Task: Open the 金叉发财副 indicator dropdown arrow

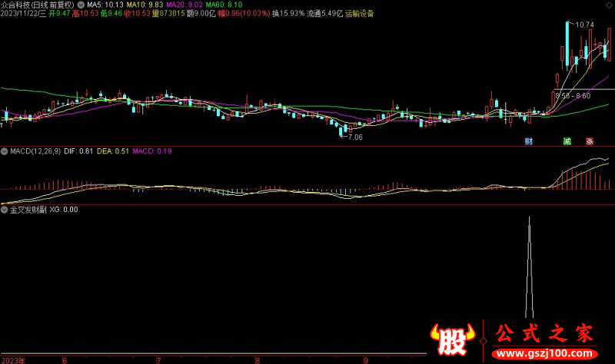Action: point(5,210)
